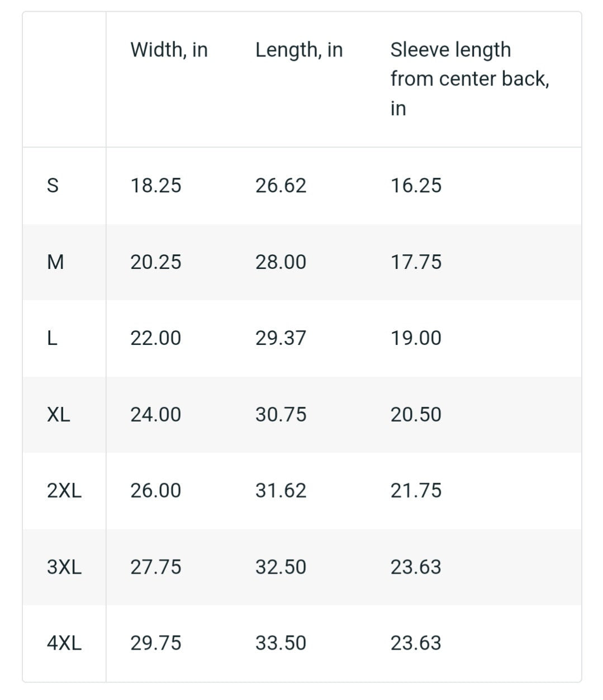This screenshot has height=700, width=603.
Task: Click the 20.50 sleeve value for XL
Action: pyautogui.click(x=416, y=414)
